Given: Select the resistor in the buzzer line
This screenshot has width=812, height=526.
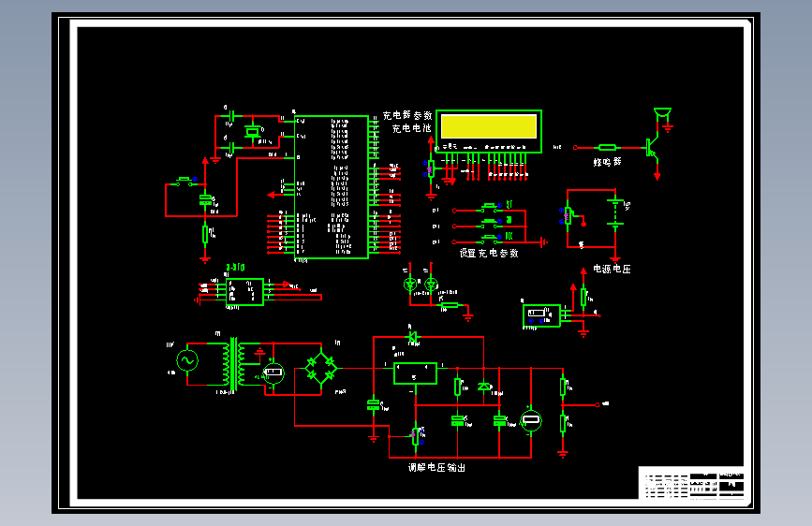Looking at the screenshot, I should [607, 148].
